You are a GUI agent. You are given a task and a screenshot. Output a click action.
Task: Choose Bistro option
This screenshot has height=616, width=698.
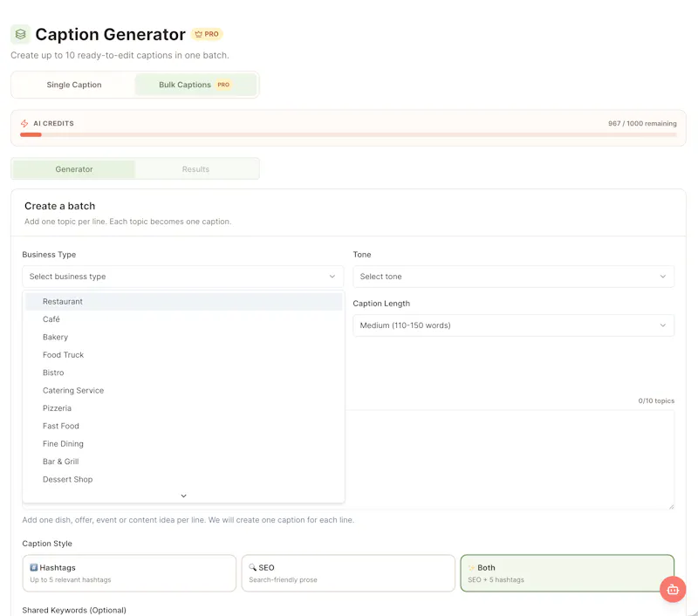pyautogui.click(x=183, y=373)
